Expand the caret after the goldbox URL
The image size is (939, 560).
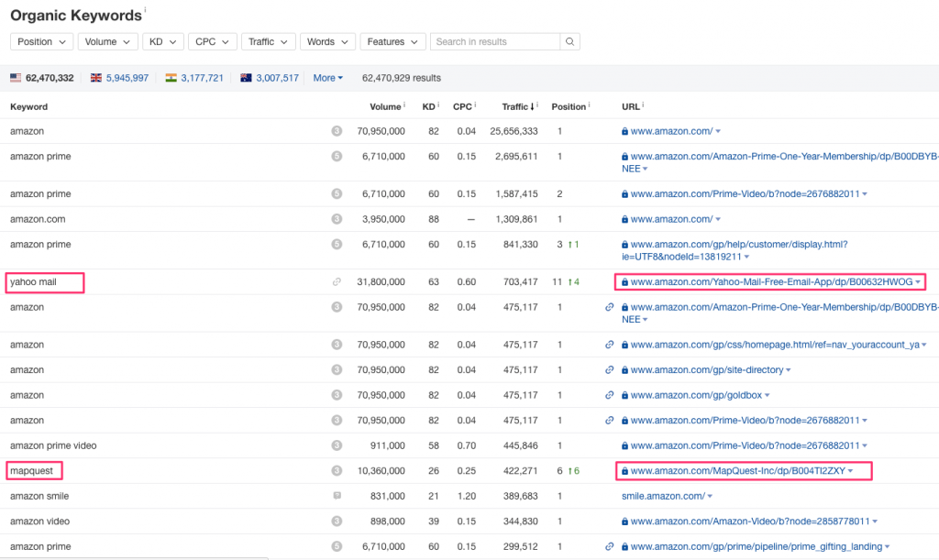coord(768,395)
